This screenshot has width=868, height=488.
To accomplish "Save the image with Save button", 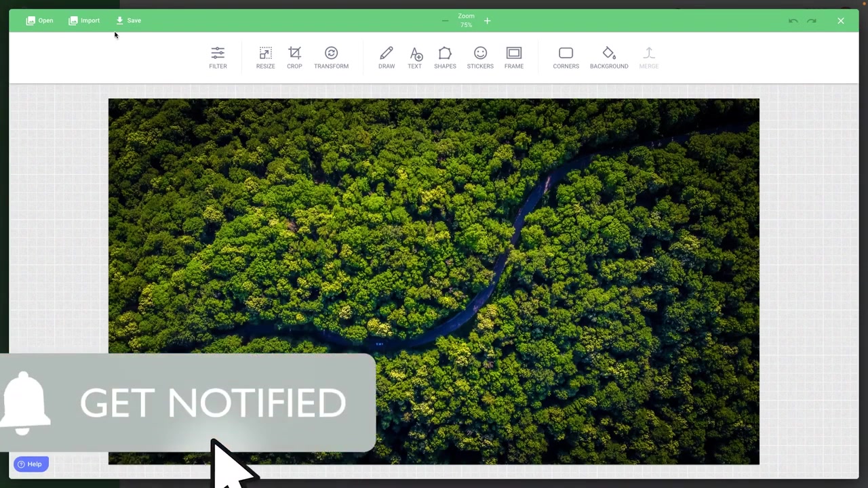I will click(128, 20).
